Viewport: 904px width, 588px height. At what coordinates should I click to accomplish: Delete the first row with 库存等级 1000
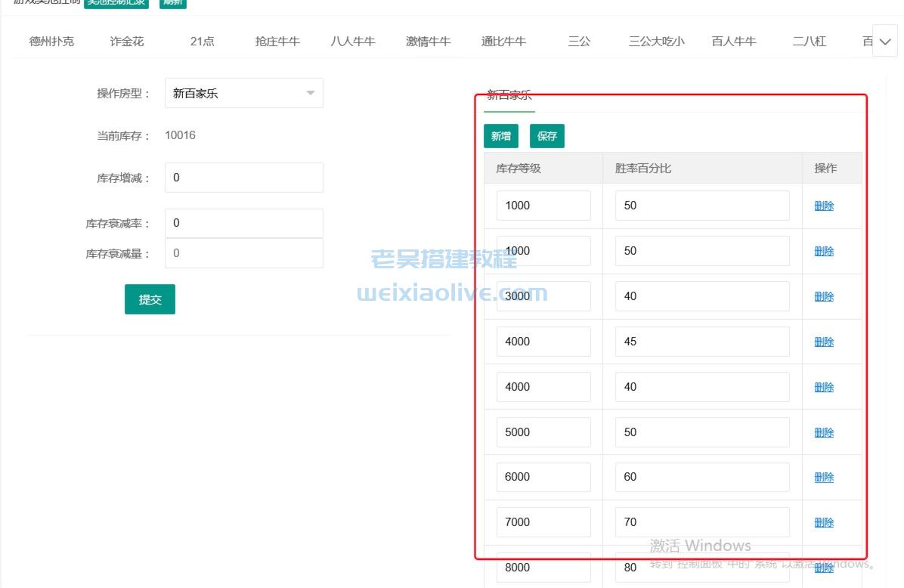click(823, 205)
